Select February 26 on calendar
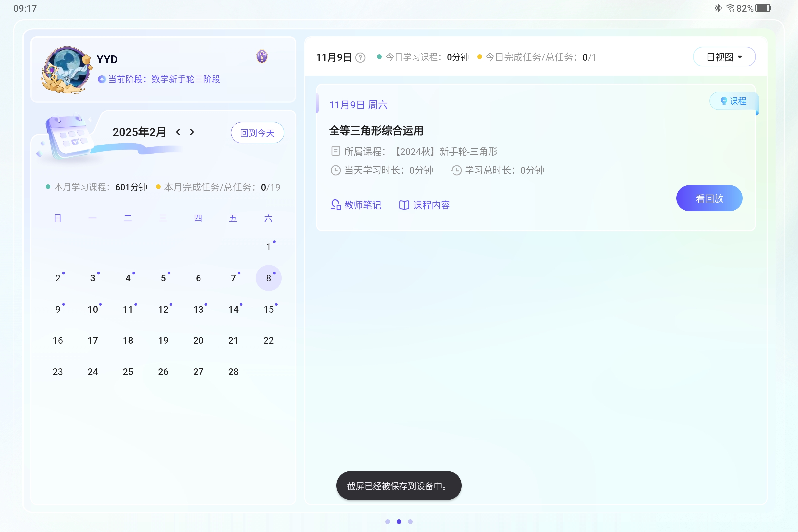This screenshot has height=532, width=798. [x=163, y=371]
